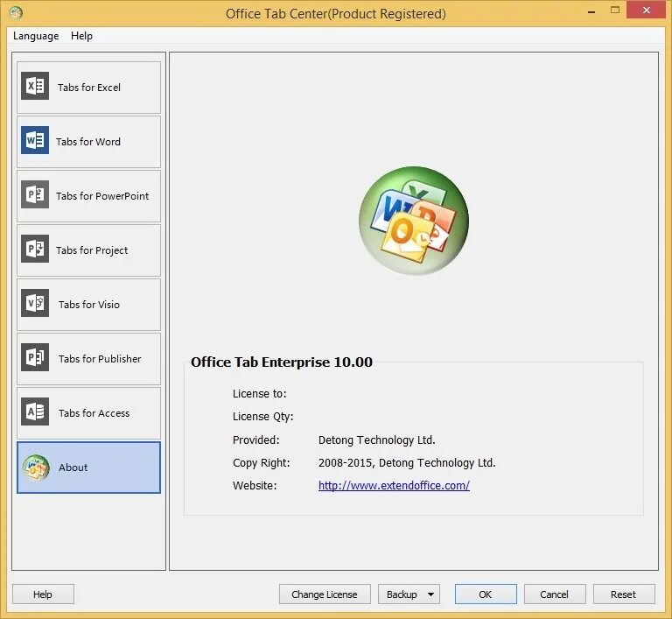Select the Tabs for PowerPoint label
The width and height of the screenshot is (672, 619).
tap(102, 196)
